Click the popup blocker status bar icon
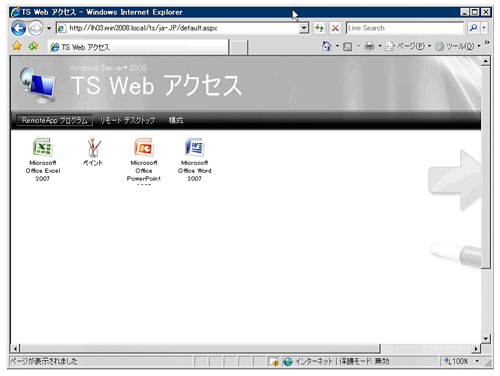 [274, 361]
